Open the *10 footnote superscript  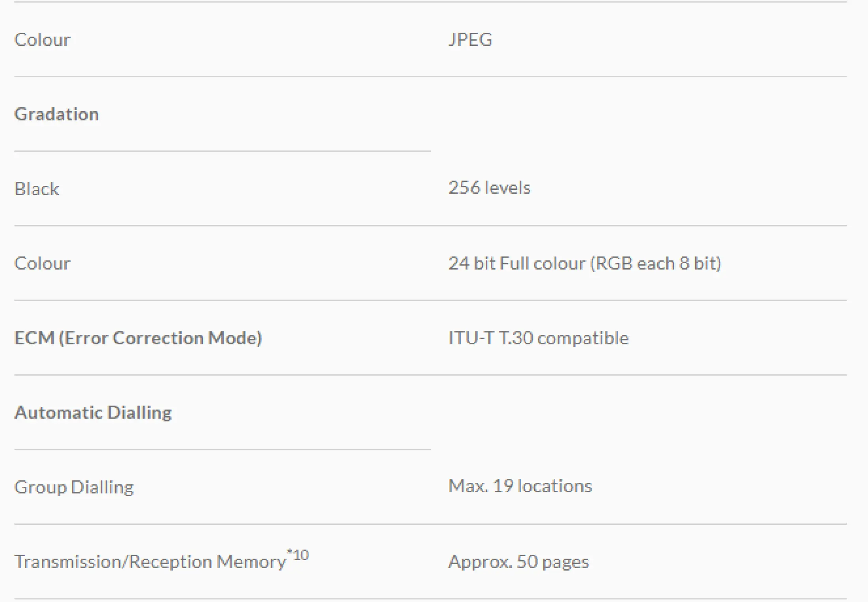pos(298,555)
